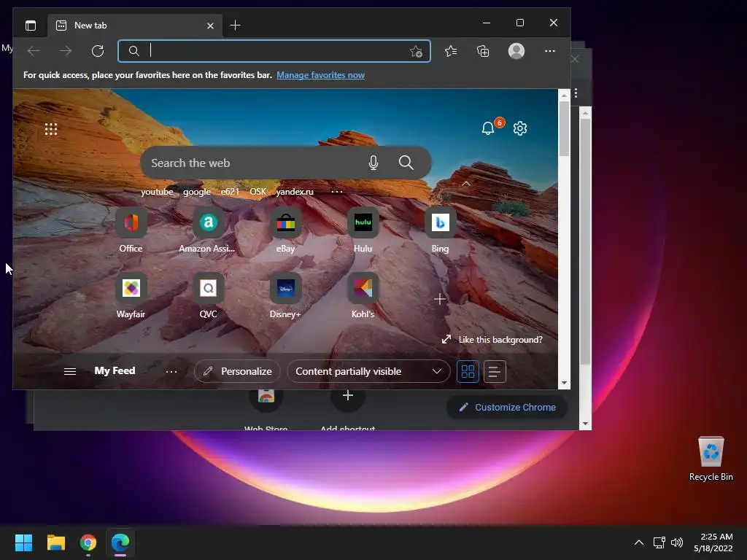The image size is (747, 560).
Task: Collapse quick links with the up chevron
Action: pyautogui.click(x=466, y=184)
